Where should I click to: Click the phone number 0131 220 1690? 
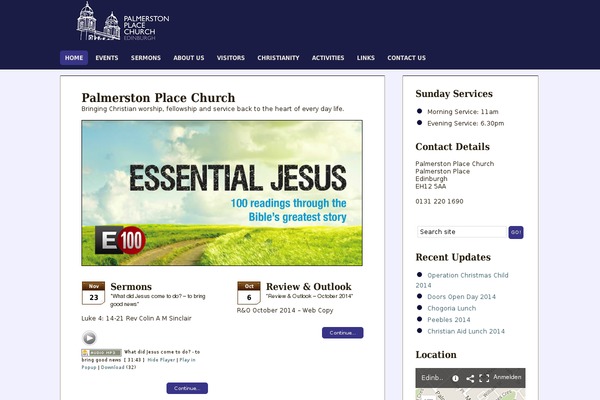pyautogui.click(x=439, y=201)
